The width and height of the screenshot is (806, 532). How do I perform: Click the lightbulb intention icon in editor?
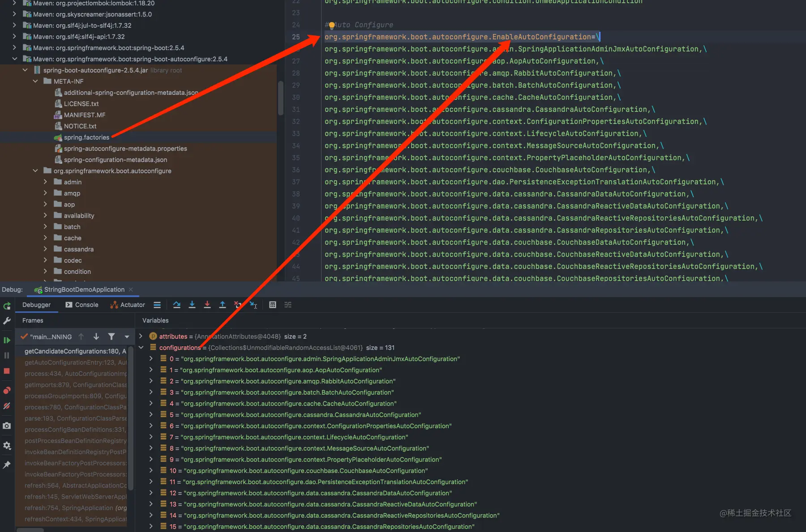pos(332,26)
